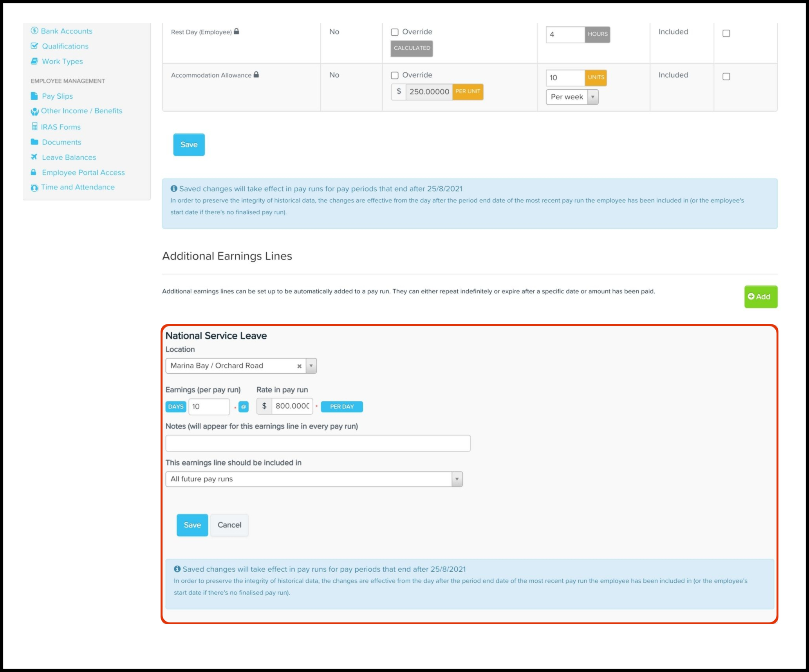Viewport: 809px width, 672px height.
Task: Click the Documents folder icon
Action: coord(34,142)
